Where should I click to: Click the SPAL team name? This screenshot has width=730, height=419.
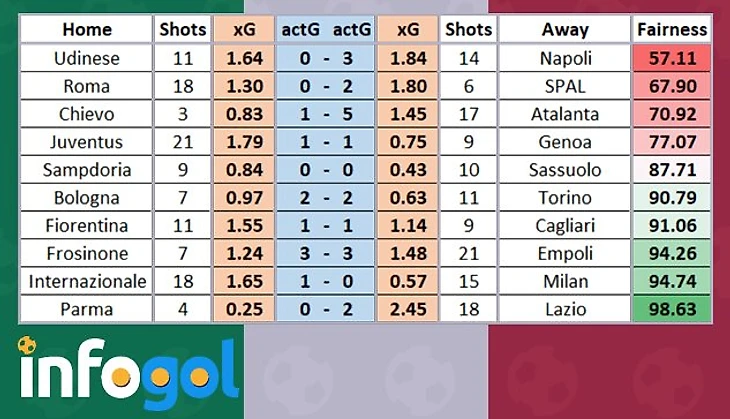tap(565, 86)
